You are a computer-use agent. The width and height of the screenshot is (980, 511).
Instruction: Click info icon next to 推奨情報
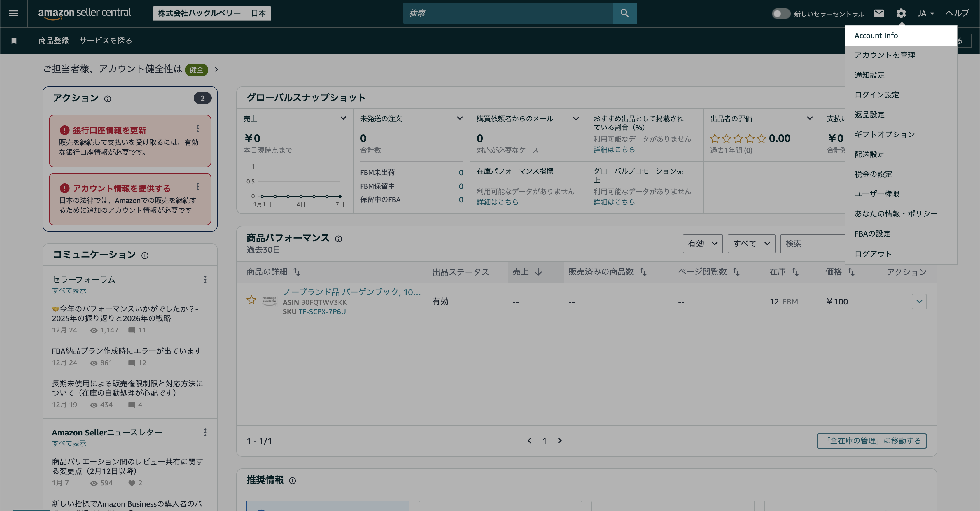coord(292,481)
